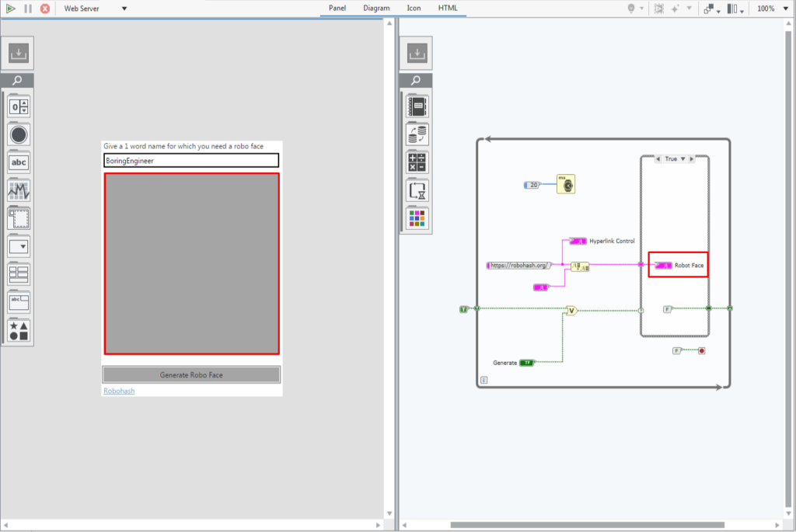Open the Robohash hyperlink

coord(119,391)
